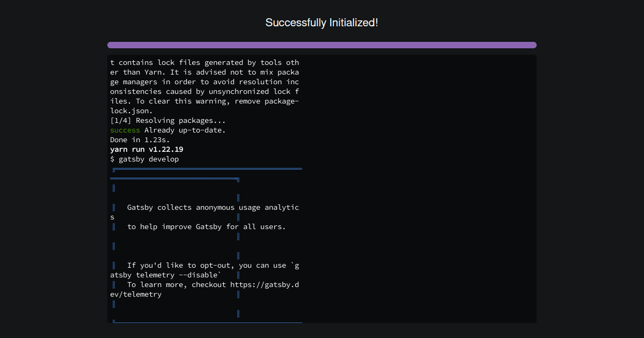644x338 pixels.
Task: Open the https://gatsby.dev/telemetry link
Action: point(263,284)
